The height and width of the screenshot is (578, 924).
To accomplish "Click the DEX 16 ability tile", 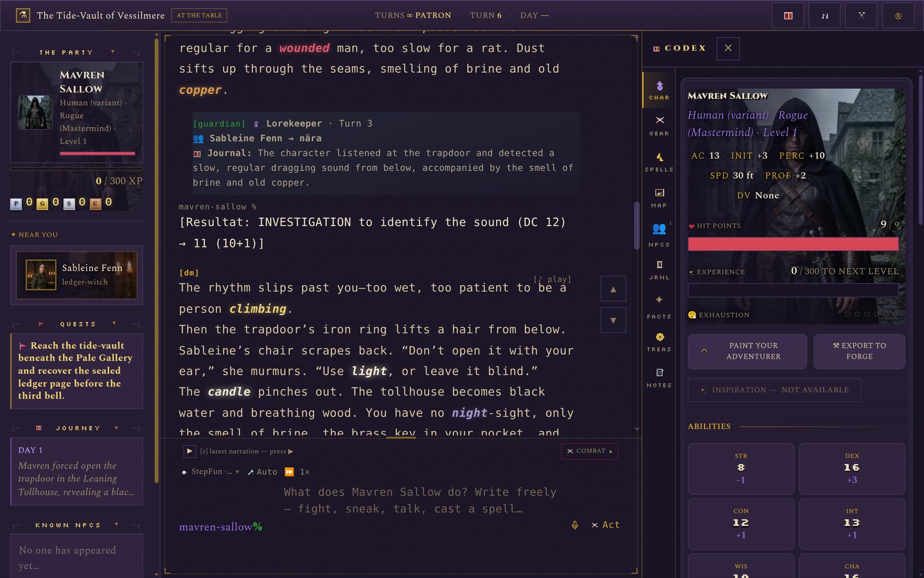I will tap(852, 468).
